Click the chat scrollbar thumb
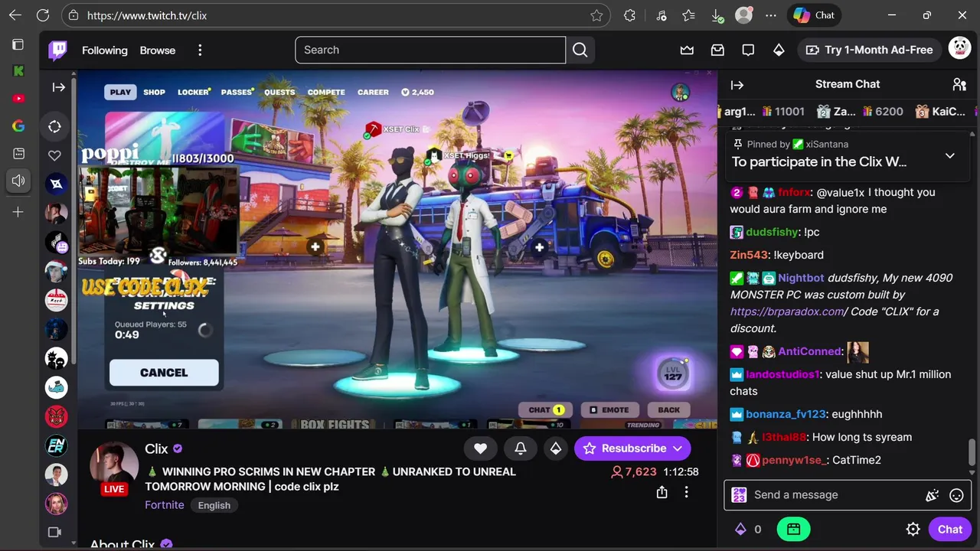Image resolution: width=980 pixels, height=551 pixels. tap(972, 452)
